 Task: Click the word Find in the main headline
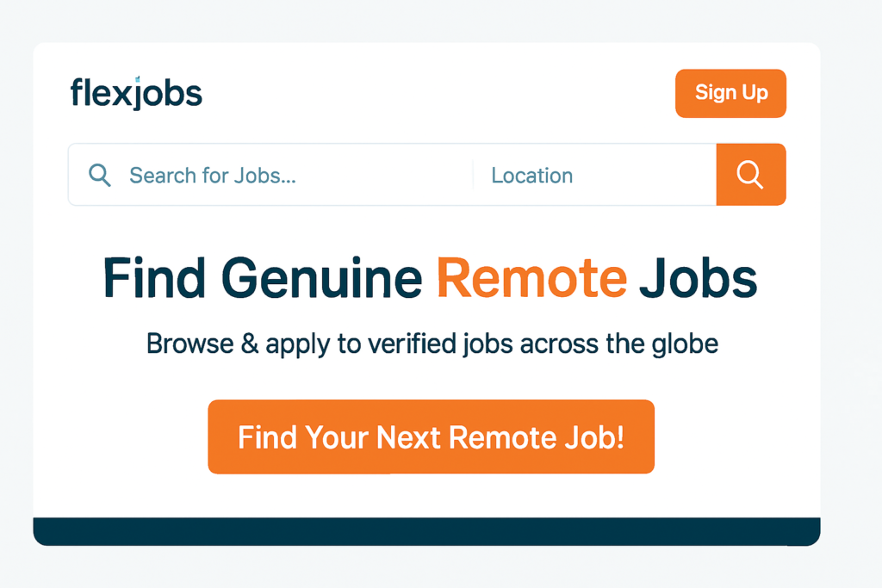click(x=154, y=278)
